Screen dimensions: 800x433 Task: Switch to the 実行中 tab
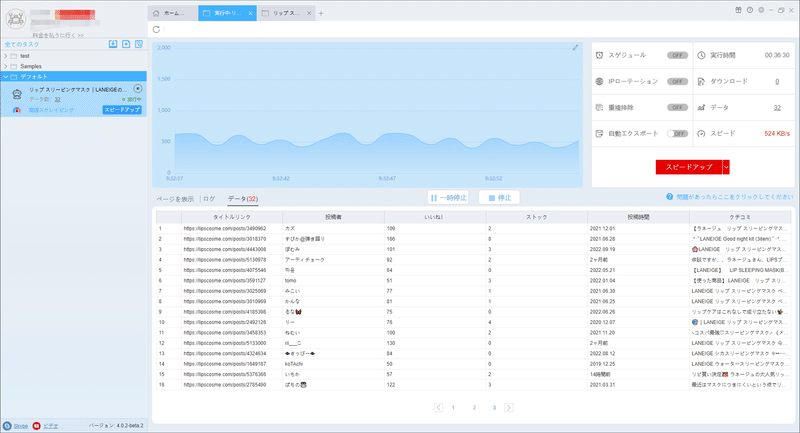click(227, 13)
